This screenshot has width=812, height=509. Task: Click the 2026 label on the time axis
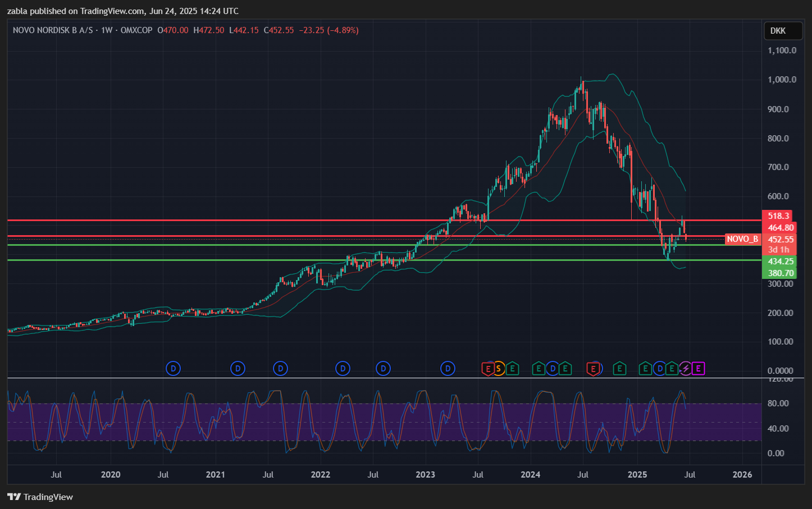(742, 475)
